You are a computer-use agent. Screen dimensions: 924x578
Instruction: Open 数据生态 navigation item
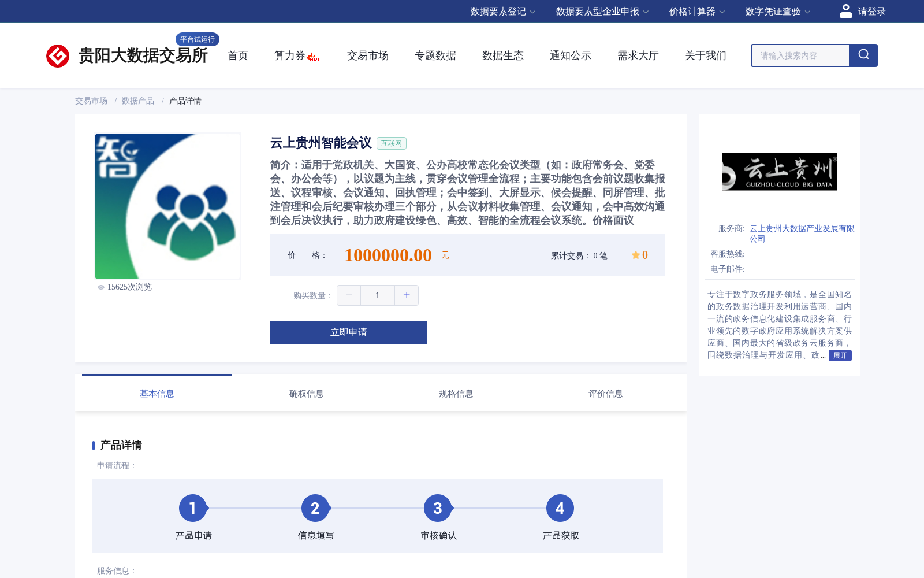pyautogui.click(x=503, y=55)
